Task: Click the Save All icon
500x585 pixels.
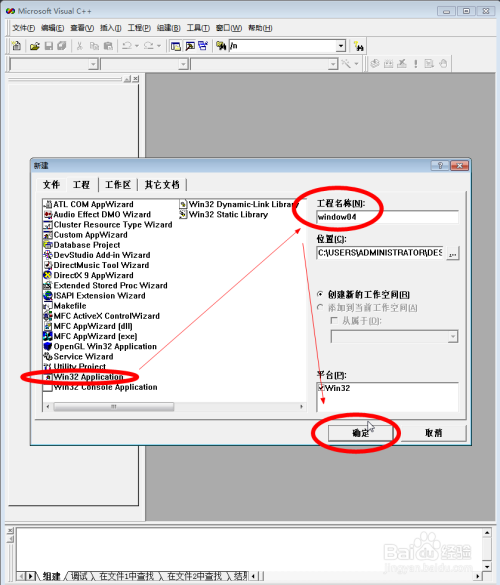Action: point(62,46)
